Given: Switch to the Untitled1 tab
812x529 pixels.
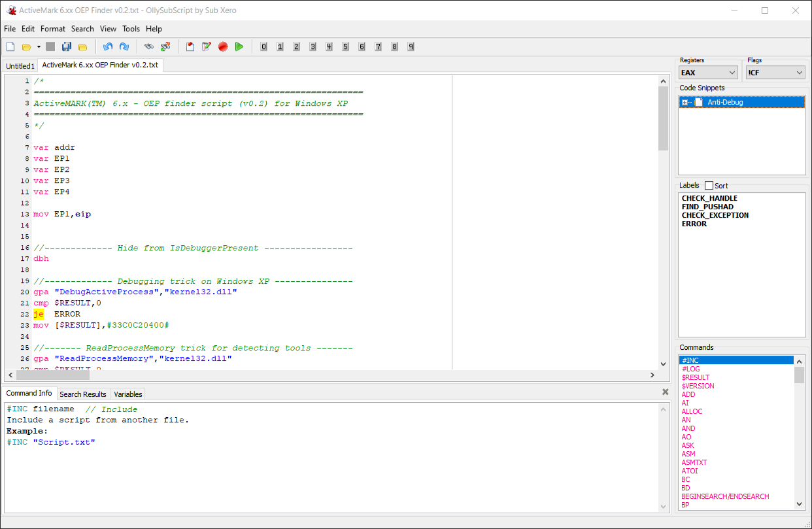Looking at the screenshot, I should point(20,66).
